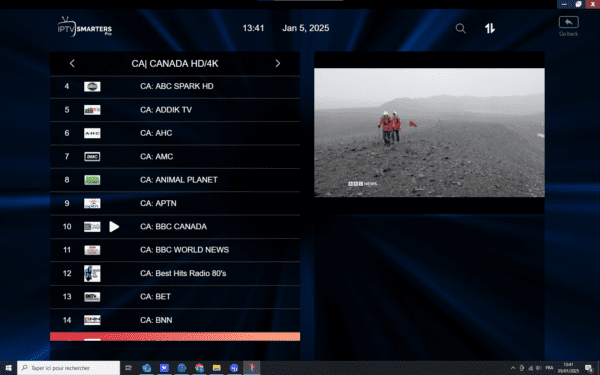
Task: Click the ADDIK TV channel logo
Action: point(92,110)
